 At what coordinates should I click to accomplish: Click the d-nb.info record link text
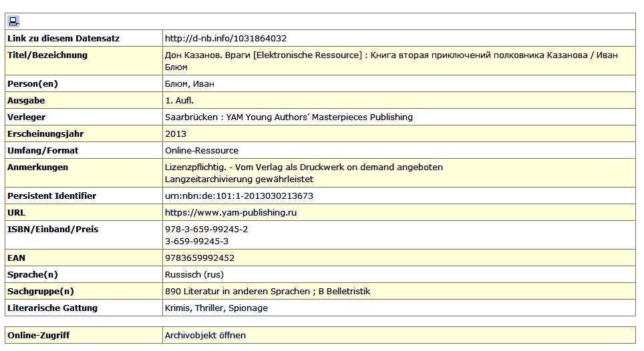(x=225, y=39)
